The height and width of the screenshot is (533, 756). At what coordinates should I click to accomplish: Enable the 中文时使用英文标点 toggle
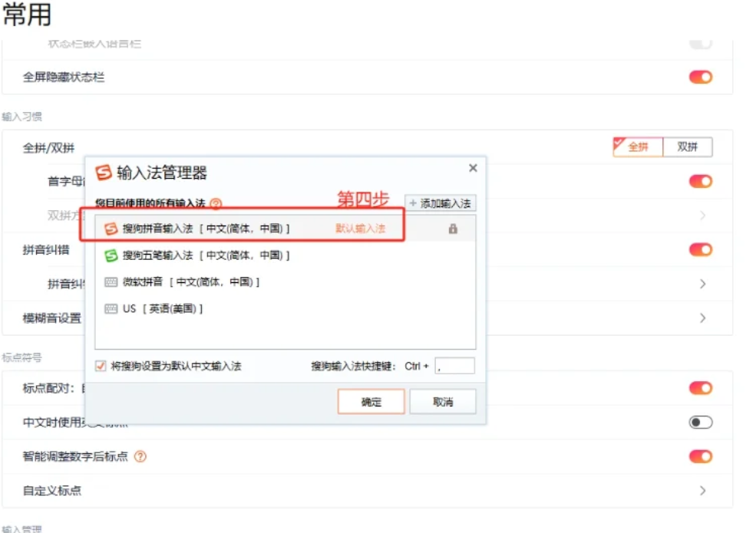tap(700, 423)
